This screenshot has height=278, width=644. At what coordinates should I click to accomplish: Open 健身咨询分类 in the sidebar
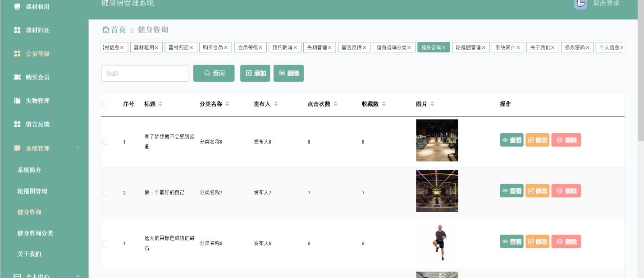36,233
